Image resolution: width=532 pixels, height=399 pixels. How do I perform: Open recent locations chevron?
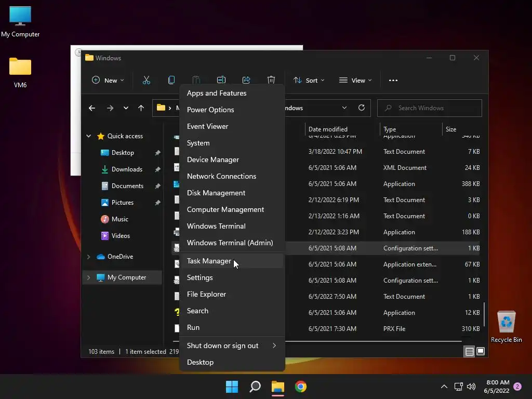[x=126, y=108]
